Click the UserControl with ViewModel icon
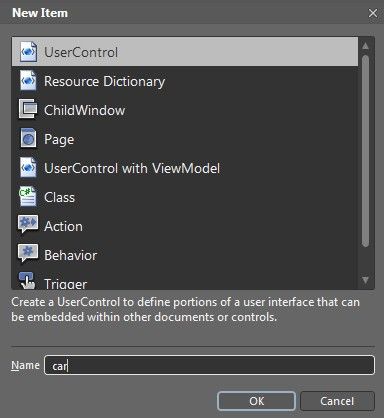Screen dimensions: 384x418 point(28,167)
